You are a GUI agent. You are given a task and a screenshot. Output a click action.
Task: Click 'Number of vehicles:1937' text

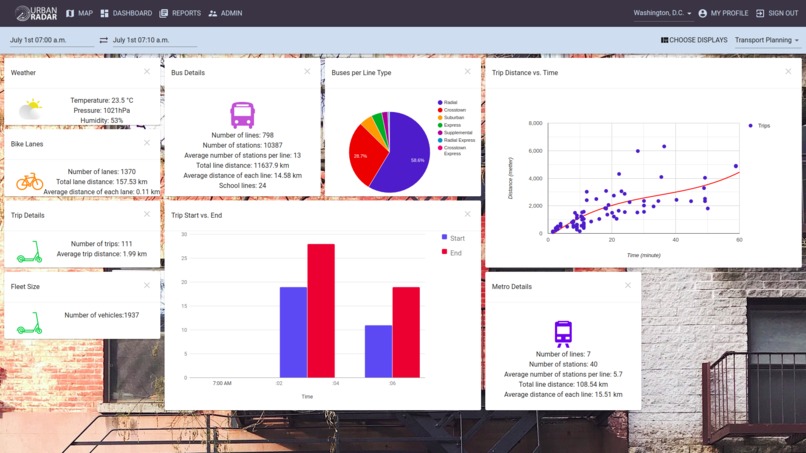click(101, 315)
